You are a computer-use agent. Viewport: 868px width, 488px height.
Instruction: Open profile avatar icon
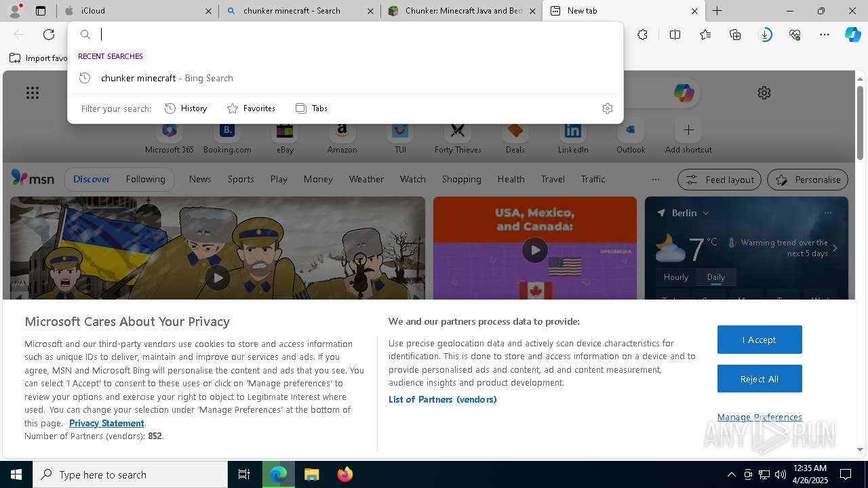point(15,11)
